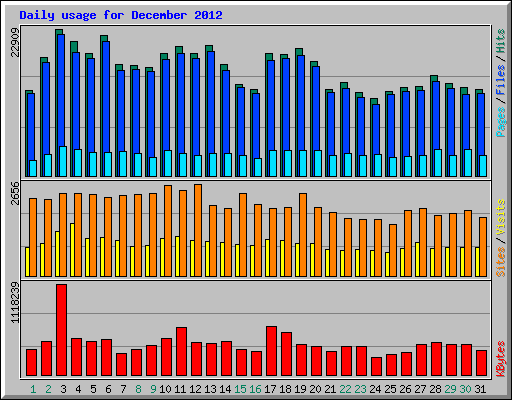This screenshot has width=512, height=400.
Task: Click the '22909' hits axis label
Action: point(15,43)
